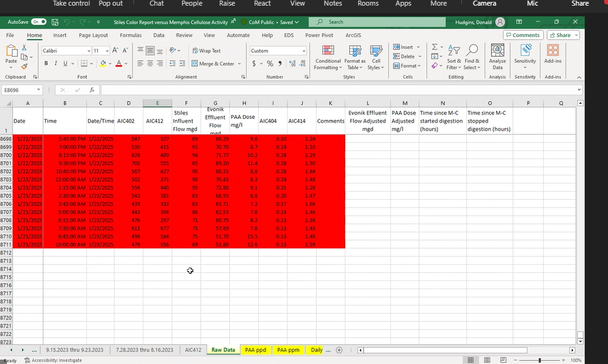This screenshot has height=364, width=608.
Task: Click the Comments button
Action: tap(522, 35)
